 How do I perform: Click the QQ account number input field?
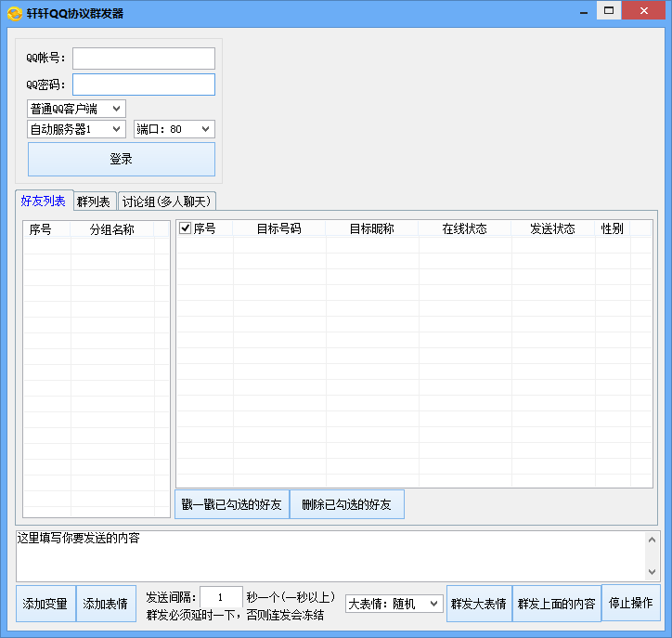coord(144,59)
